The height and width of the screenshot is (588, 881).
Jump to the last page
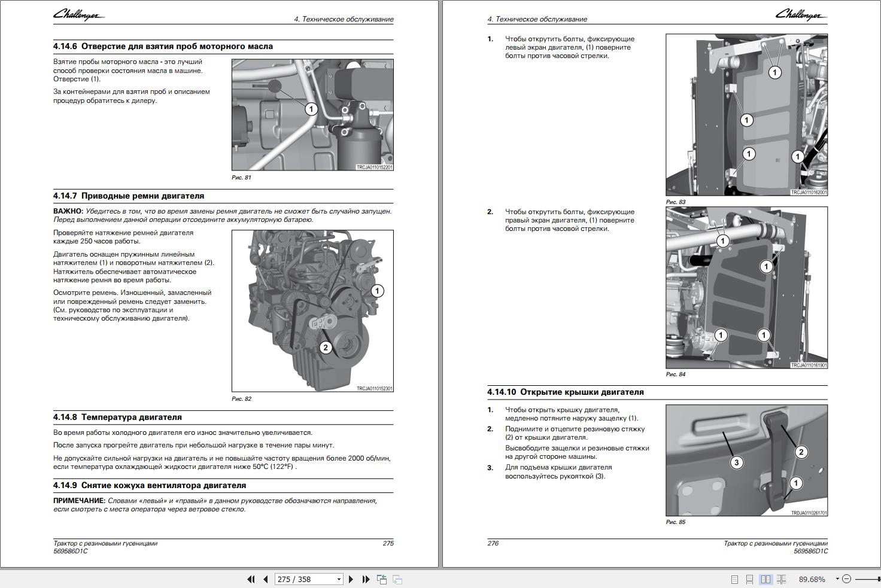click(x=365, y=579)
